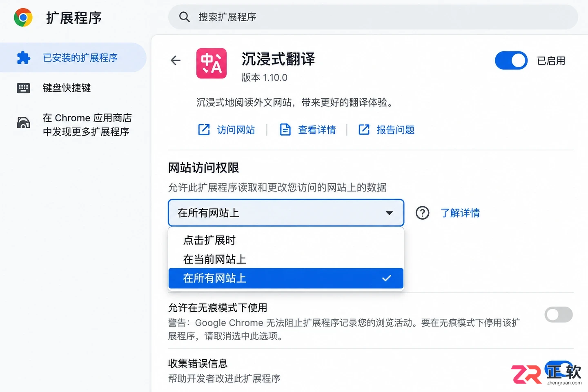
Task: Click the document icon beside 查看详情
Action: tap(285, 130)
